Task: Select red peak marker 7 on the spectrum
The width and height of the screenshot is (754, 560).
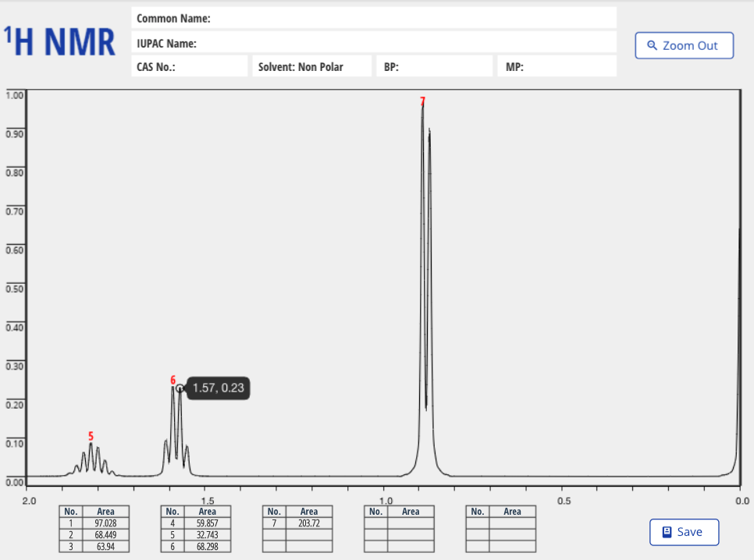Action: (422, 101)
